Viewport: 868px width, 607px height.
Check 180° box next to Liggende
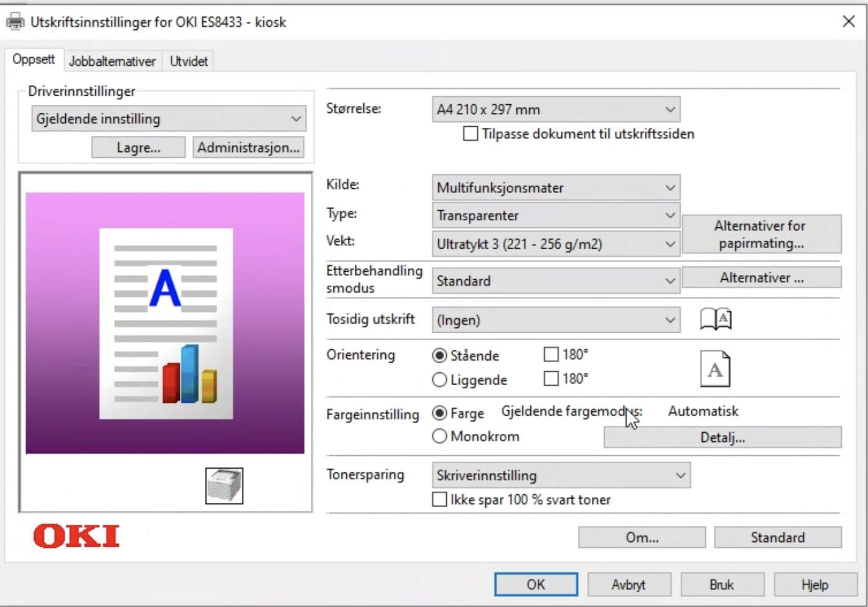pos(551,378)
